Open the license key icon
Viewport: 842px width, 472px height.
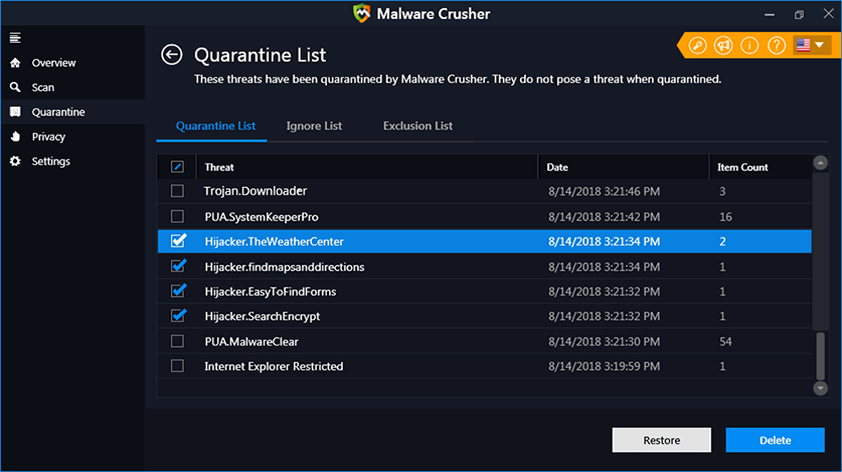[x=698, y=46]
